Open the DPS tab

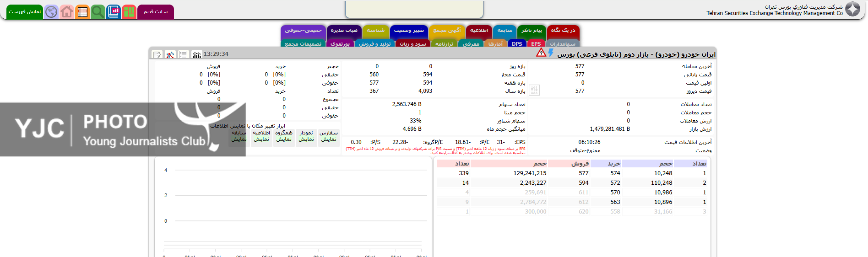(x=517, y=44)
